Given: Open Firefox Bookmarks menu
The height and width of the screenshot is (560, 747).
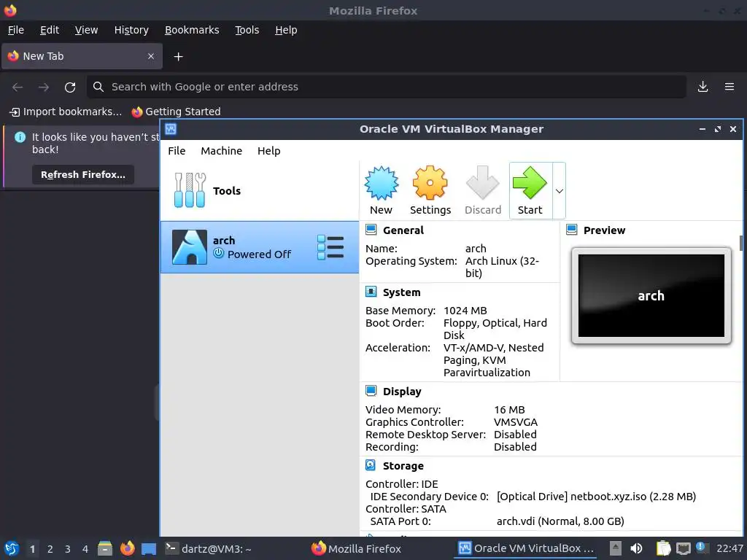Looking at the screenshot, I should pos(192,30).
